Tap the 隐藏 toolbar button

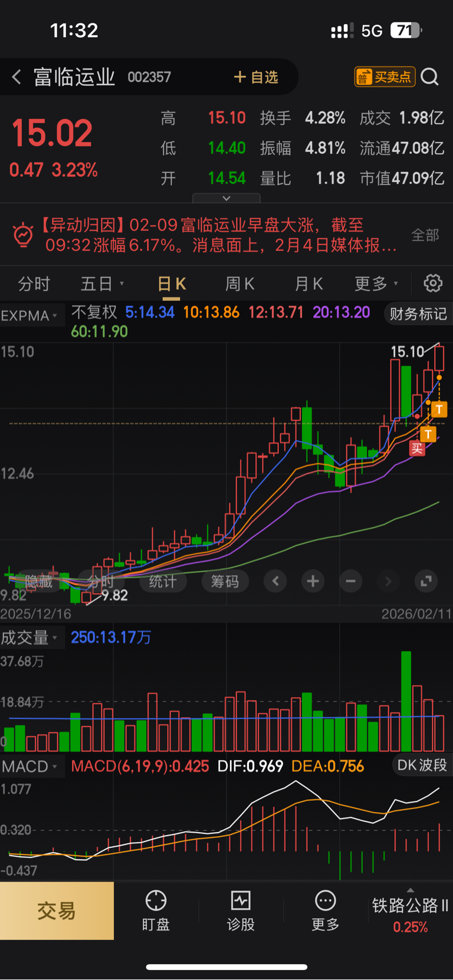point(40,582)
